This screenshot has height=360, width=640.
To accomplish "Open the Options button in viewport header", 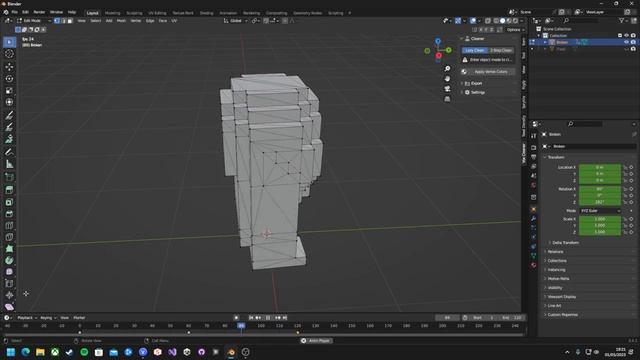I will tap(515, 29).
